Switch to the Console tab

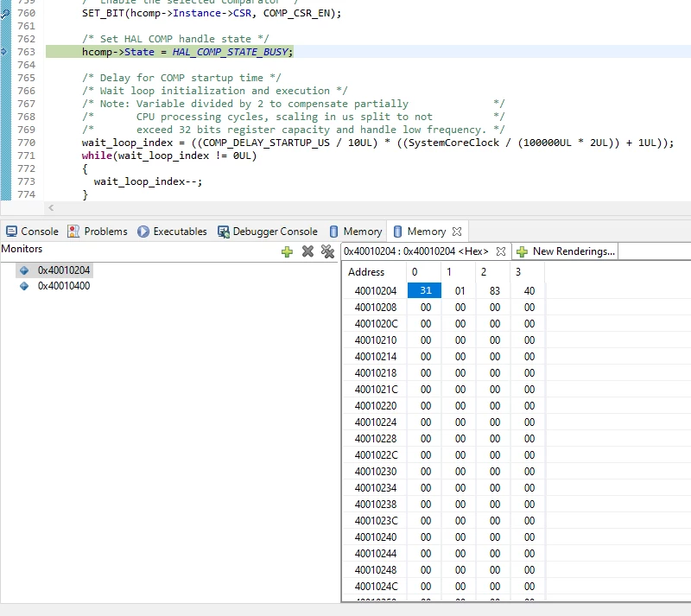[32, 231]
